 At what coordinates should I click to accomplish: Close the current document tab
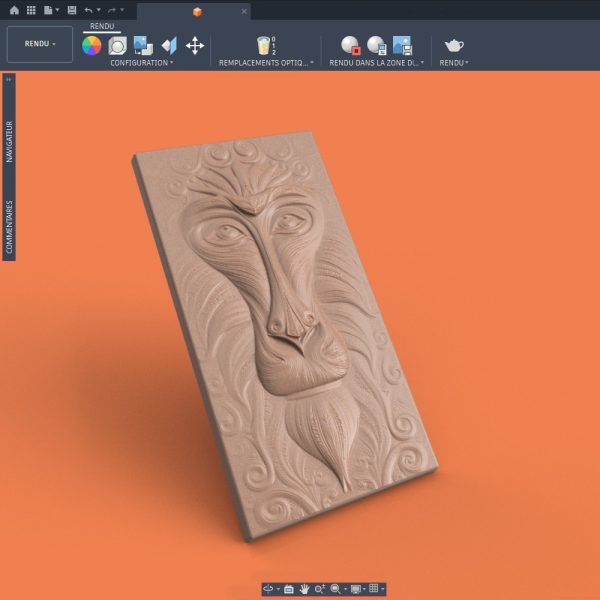coord(244,11)
